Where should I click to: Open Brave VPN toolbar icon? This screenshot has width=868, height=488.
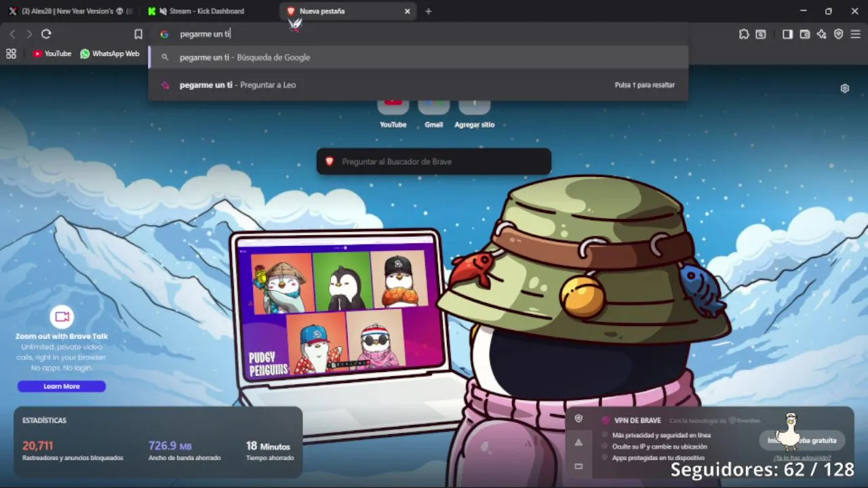coord(839,34)
